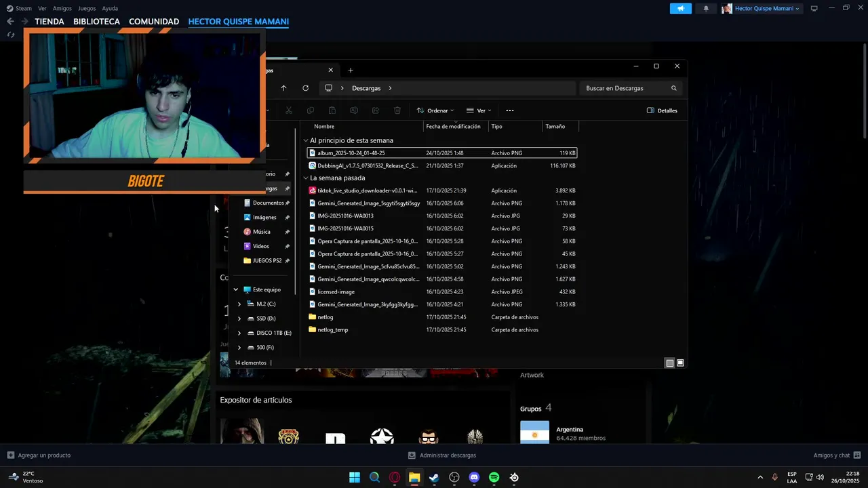Expand 500 (F:) drive node
This screenshot has height=488, width=868.
(x=239, y=348)
